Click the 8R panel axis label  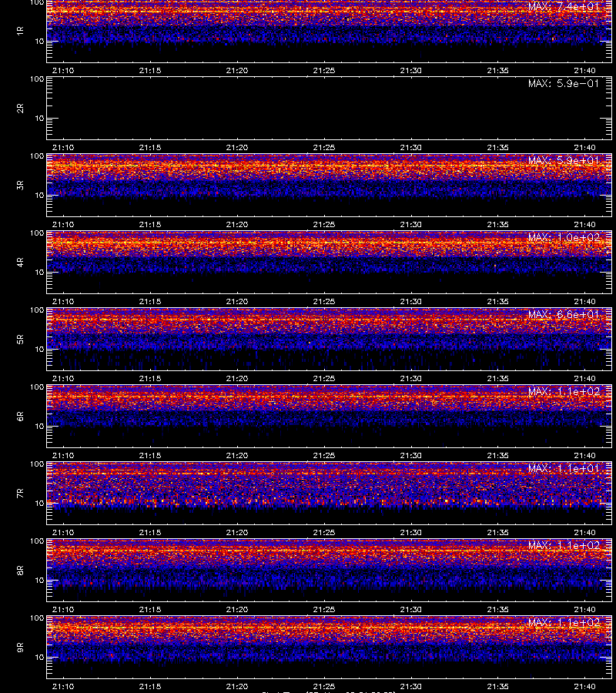(x=20, y=570)
